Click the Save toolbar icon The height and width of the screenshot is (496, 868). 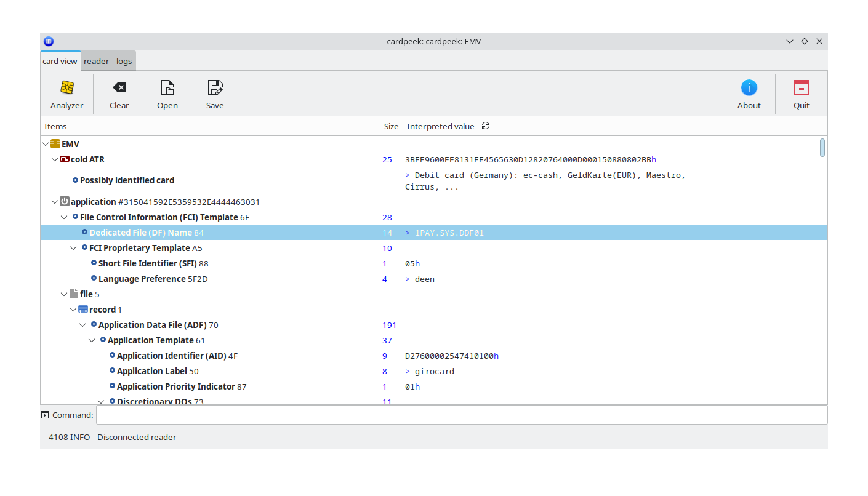pyautogui.click(x=215, y=87)
